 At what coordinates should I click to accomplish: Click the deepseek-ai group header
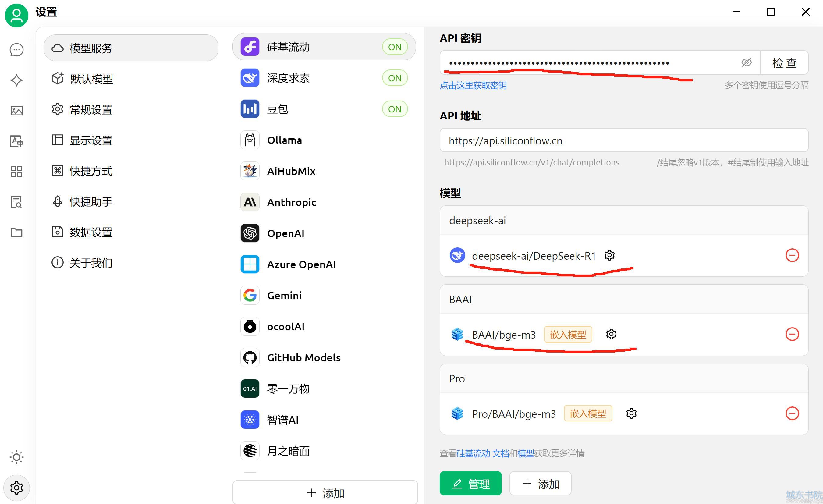(624, 220)
